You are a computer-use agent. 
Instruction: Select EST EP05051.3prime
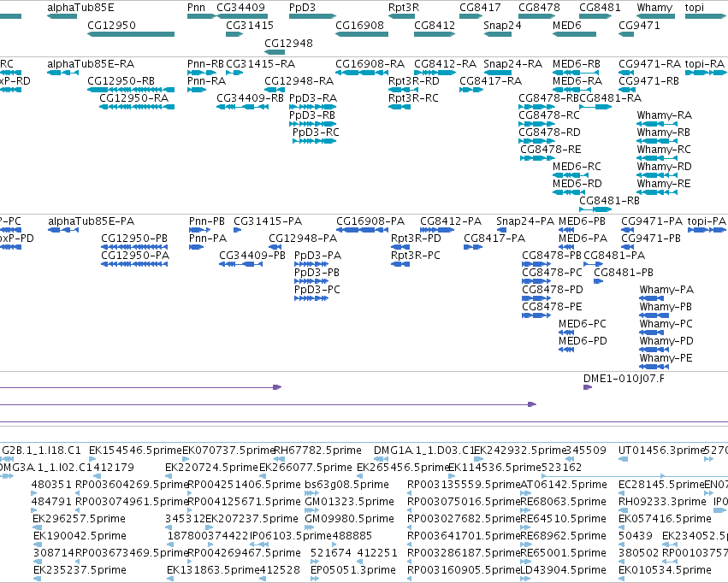click(x=352, y=570)
